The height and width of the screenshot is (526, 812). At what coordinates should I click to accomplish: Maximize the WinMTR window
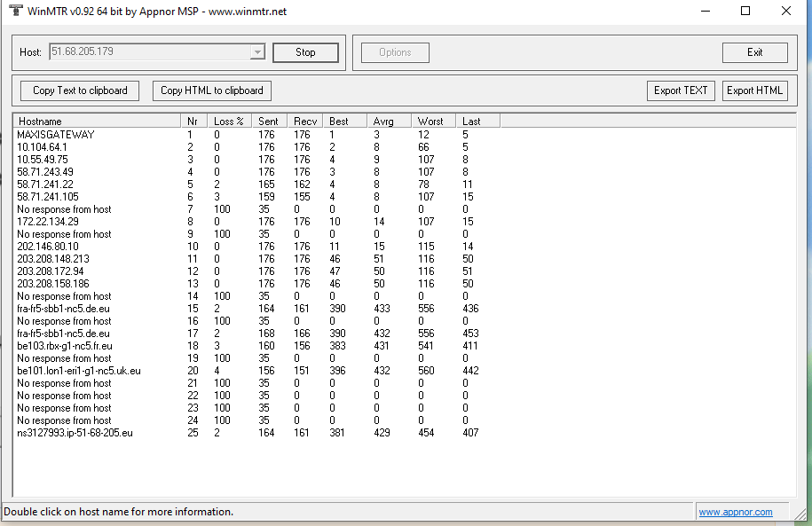click(745, 12)
